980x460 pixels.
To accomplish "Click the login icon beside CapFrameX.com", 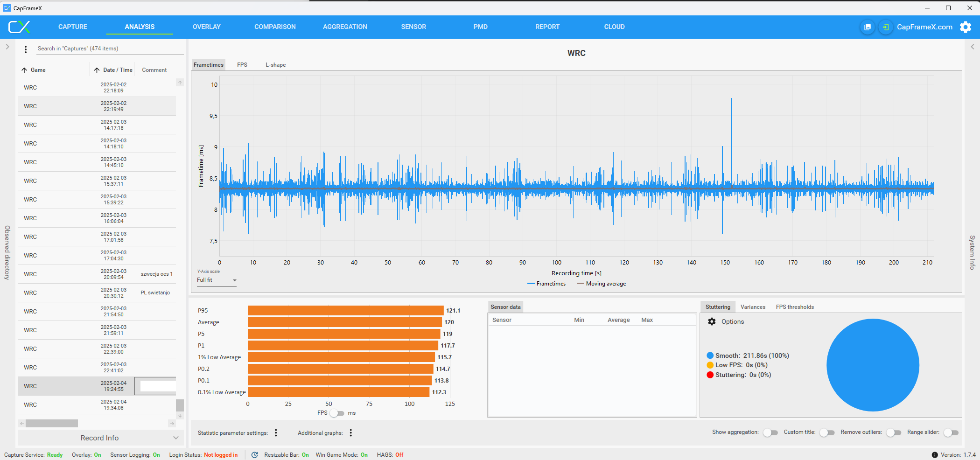I will click(x=885, y=27).
